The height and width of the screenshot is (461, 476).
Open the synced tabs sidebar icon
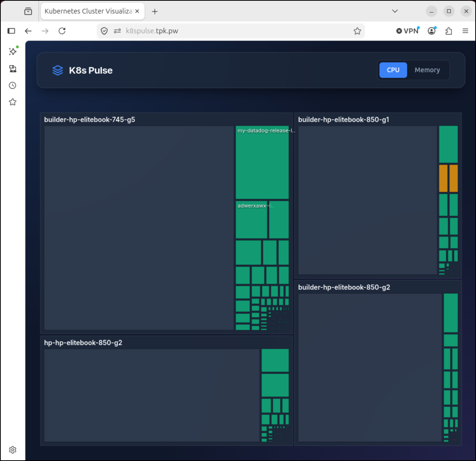[13, 68]
